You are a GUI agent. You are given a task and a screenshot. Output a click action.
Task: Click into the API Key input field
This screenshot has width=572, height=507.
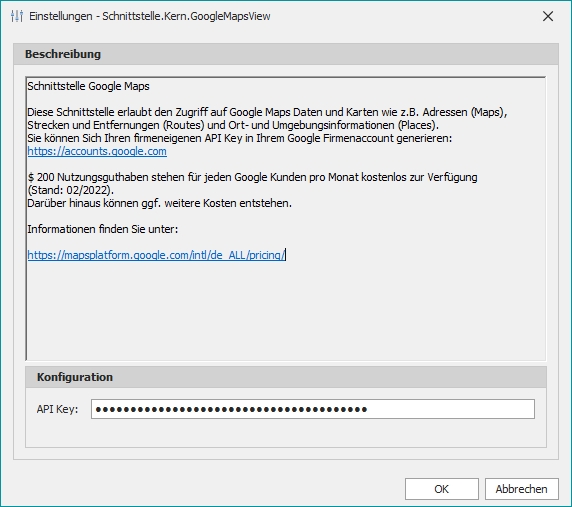[313, 409]
